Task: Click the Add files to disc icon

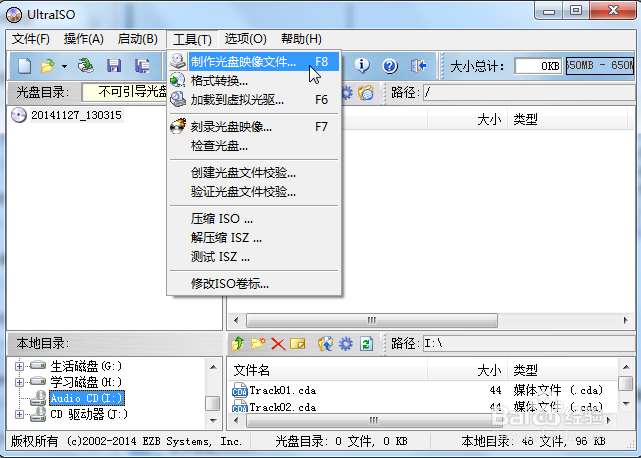Action: click(x=325, y=344)
